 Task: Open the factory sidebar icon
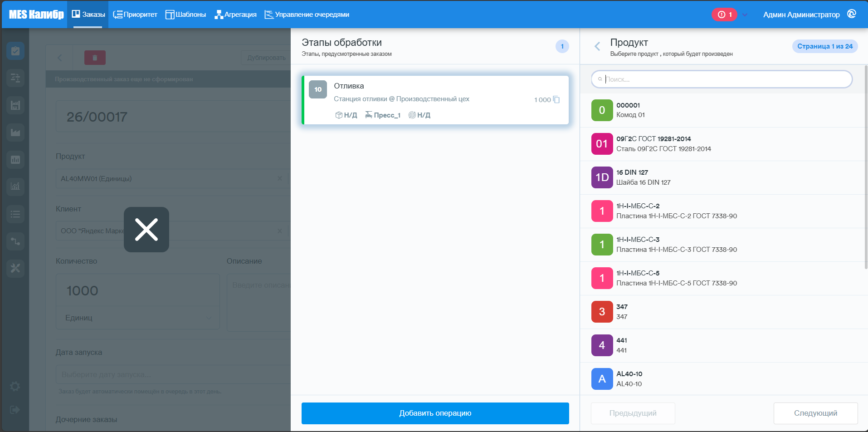coord(15,105)
